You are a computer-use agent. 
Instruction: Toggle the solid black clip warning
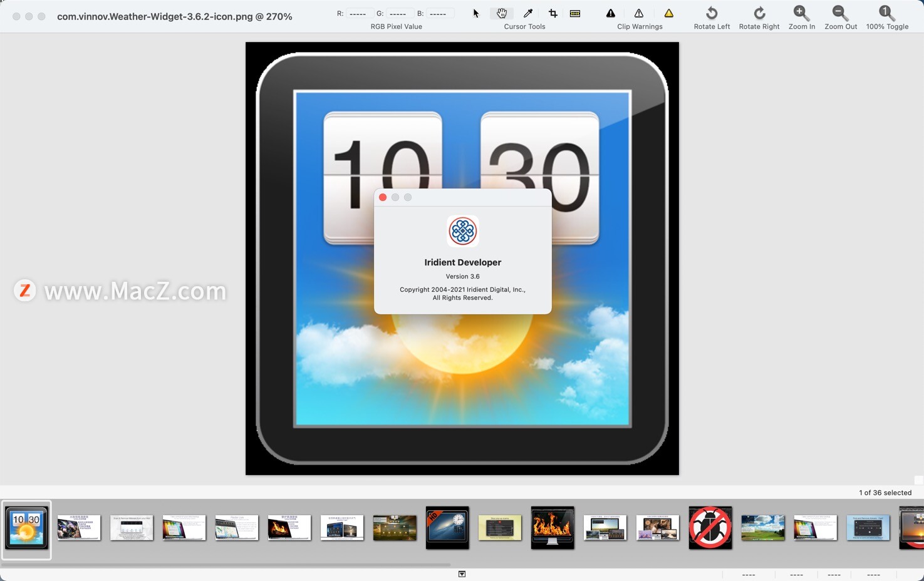click(611, 13)
